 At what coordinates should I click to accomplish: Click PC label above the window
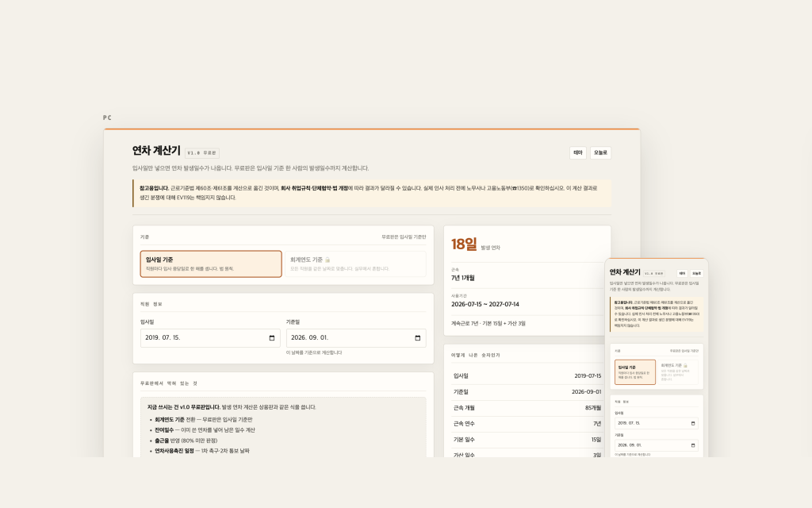point(107,117)
